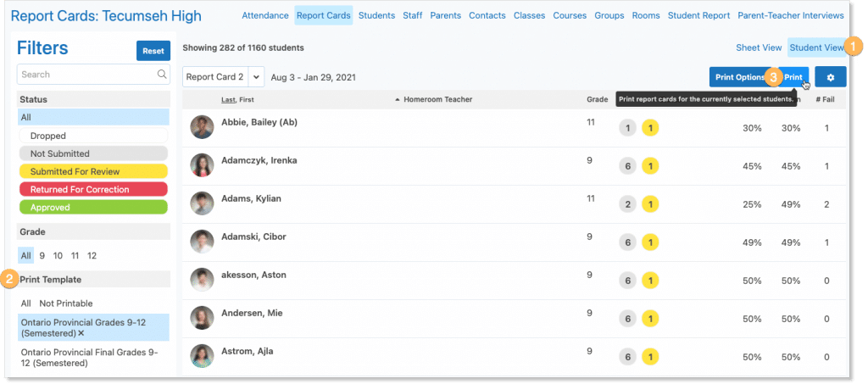Open student Andersen, Mie

[252, 313]
